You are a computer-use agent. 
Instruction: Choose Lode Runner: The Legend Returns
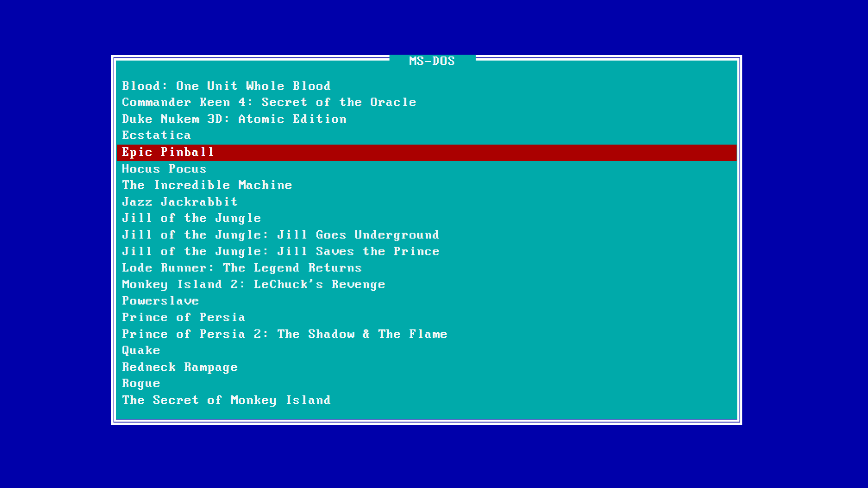pos(242,268)
